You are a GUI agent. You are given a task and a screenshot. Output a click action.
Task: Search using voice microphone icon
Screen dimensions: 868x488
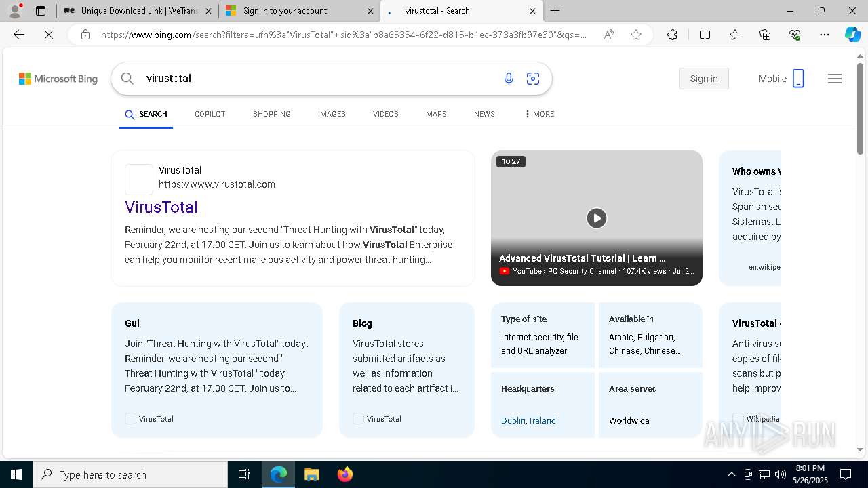point(509,79)
